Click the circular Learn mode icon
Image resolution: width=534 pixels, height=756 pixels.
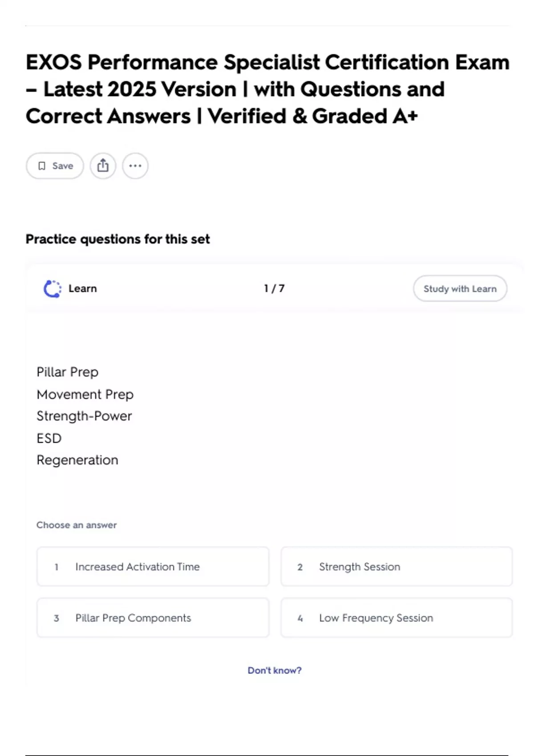pos(53,289)
